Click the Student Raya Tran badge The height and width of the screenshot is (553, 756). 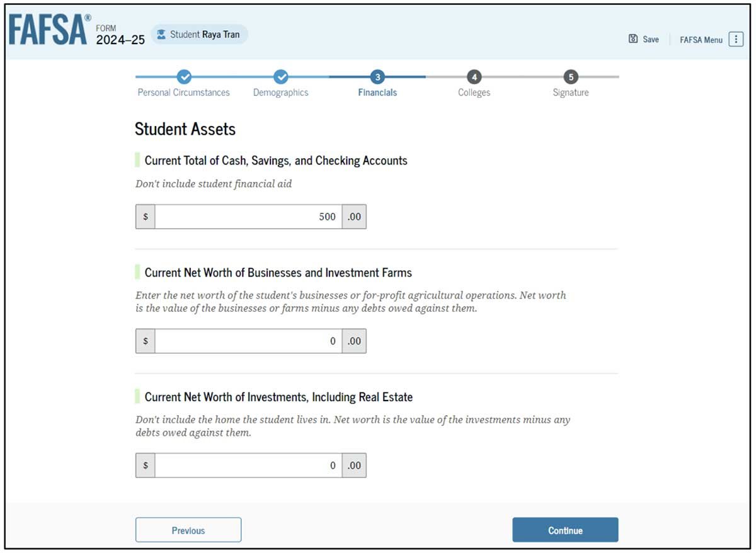click(x=200, y=35)
